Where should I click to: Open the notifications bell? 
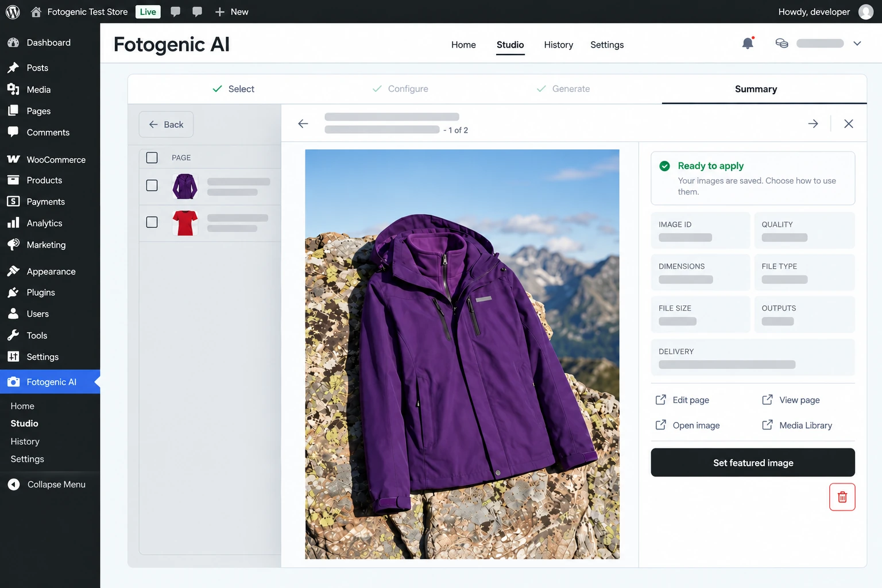(x=748, y=43)
